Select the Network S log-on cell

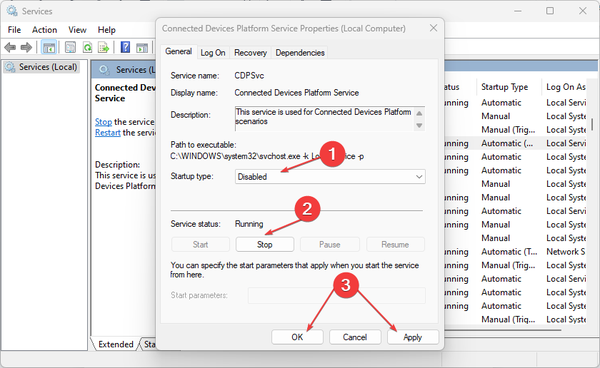tap(566, 252)
